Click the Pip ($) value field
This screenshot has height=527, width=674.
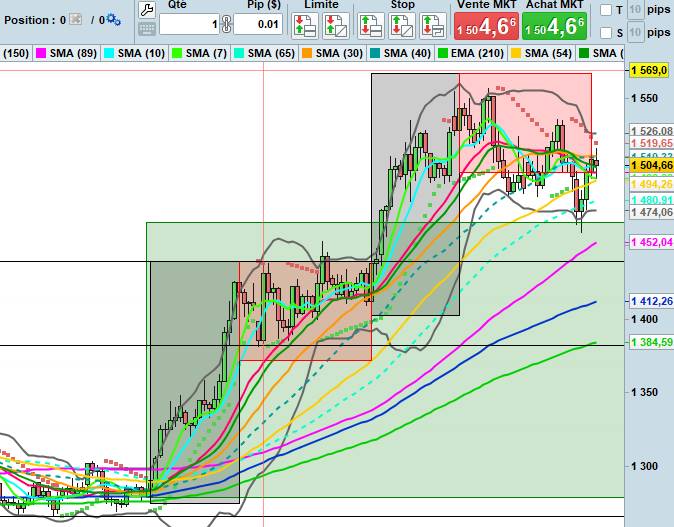[x=257, y=24]
